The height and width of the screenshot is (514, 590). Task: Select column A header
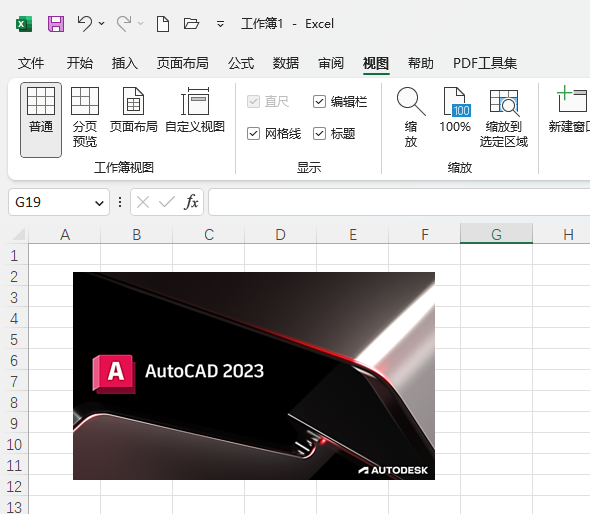point(65,234)
